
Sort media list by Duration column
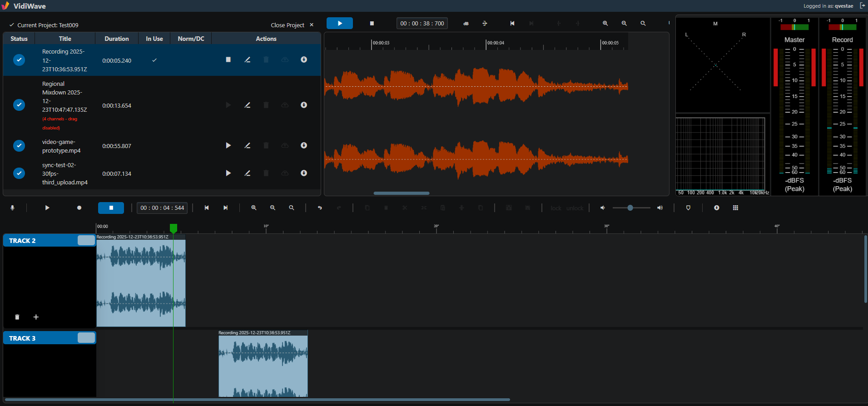(x=117, y=39)
